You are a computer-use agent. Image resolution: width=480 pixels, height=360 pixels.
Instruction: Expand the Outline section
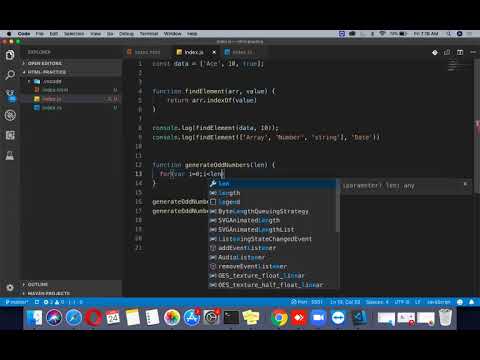(72, 284)
